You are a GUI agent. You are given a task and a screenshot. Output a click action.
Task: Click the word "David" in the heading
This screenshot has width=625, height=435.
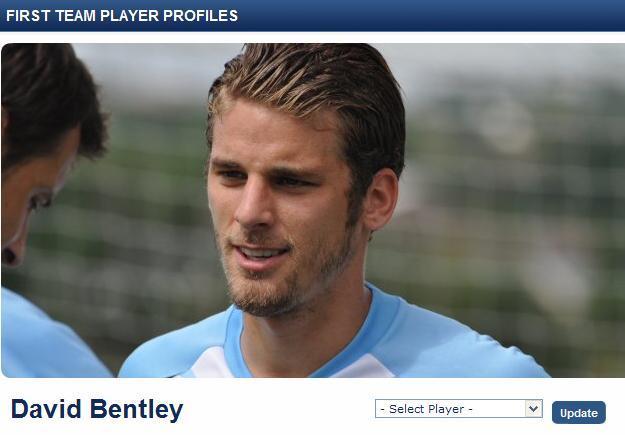click(x=46, y=409)
